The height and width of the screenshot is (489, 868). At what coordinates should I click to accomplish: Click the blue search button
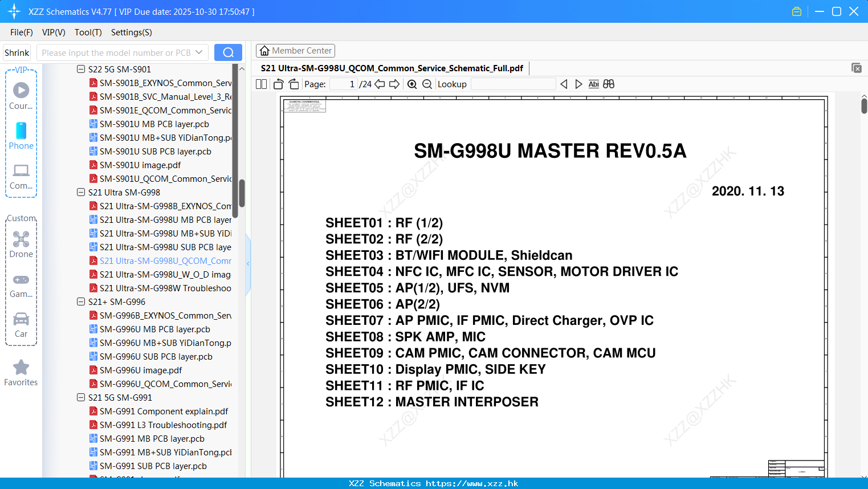click(228, 52)
